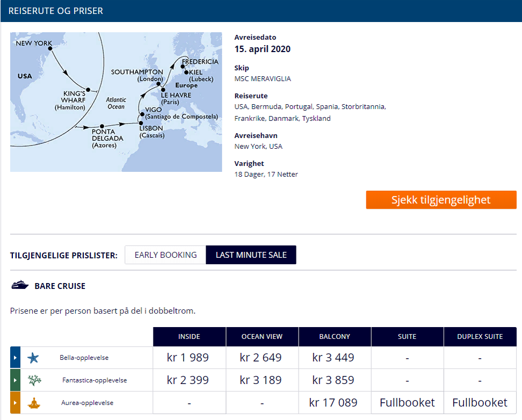Click the Bella starfish icon
The height and width of the screenshot is (420, 522).
click(x=33, y=358)
